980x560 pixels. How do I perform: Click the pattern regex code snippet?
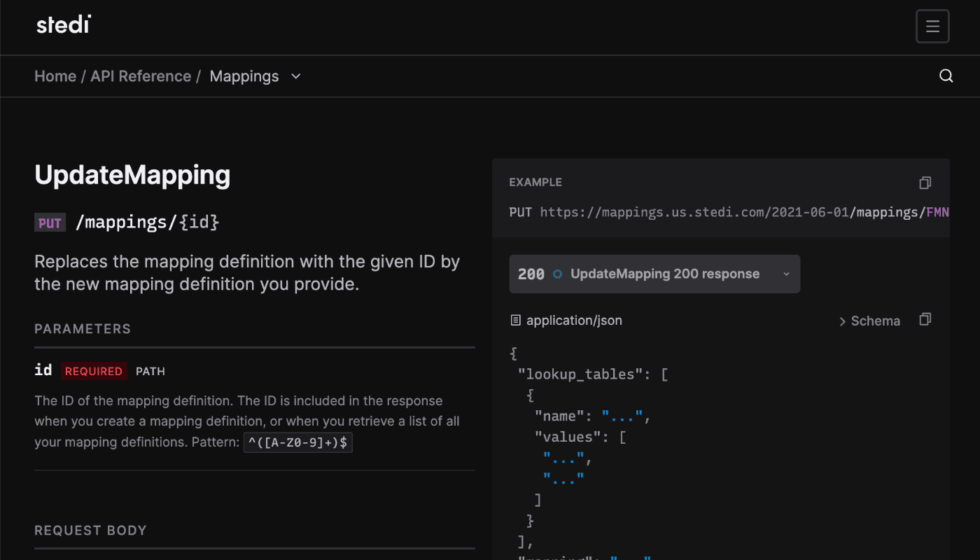[297, 442]
